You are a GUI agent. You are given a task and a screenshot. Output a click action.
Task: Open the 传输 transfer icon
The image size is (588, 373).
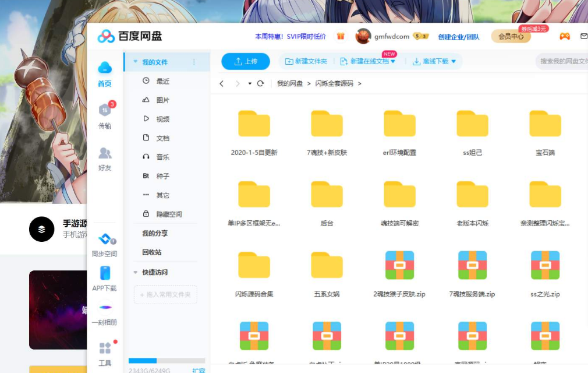(x=105, y=110)
